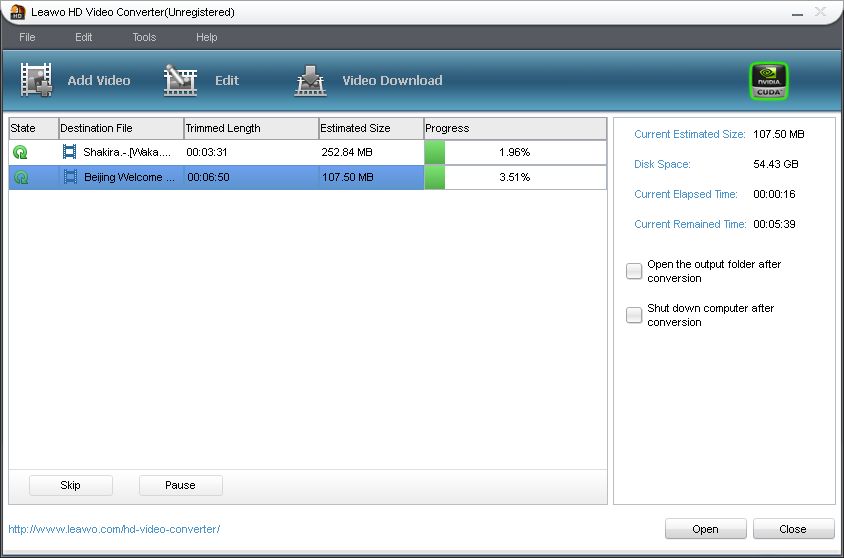Click the film file icon beside Shakira
This screenshot has height=558, width=844.
[69, 152]
